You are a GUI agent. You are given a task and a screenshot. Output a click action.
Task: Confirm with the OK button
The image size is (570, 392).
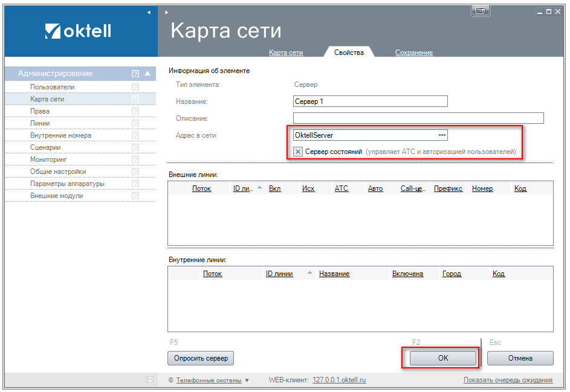coord(442,358)
